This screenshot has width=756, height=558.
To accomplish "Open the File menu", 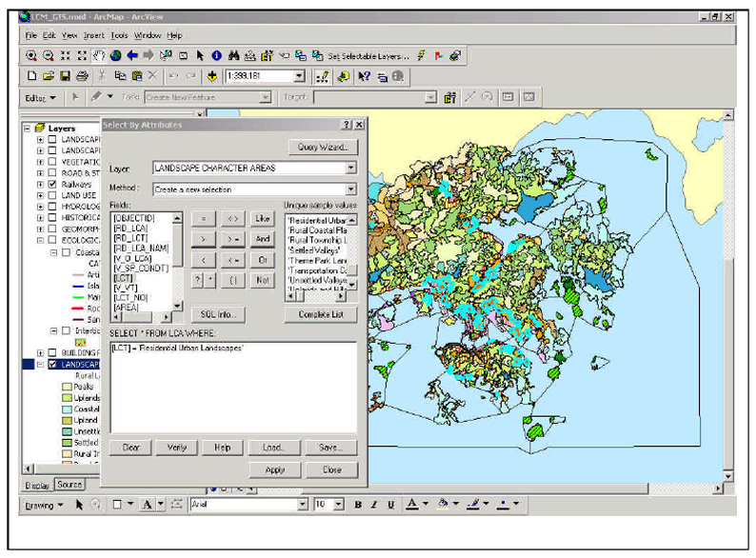I will (30, 35).
